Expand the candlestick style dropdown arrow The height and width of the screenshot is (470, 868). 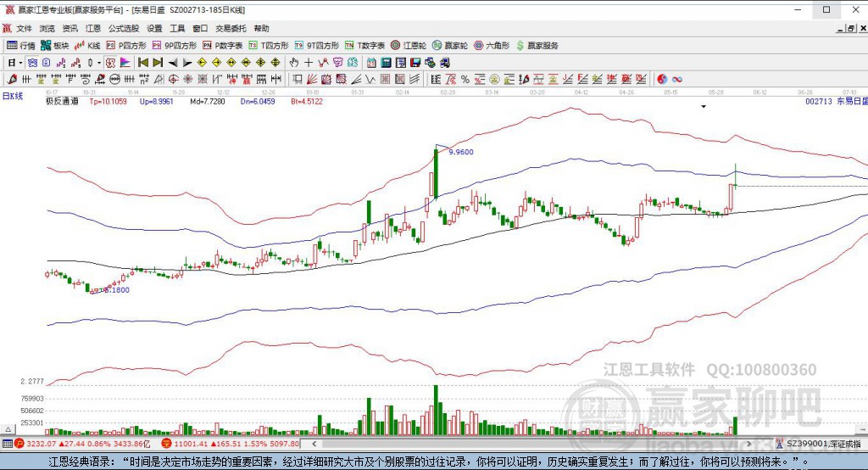[x=99, y=63]
